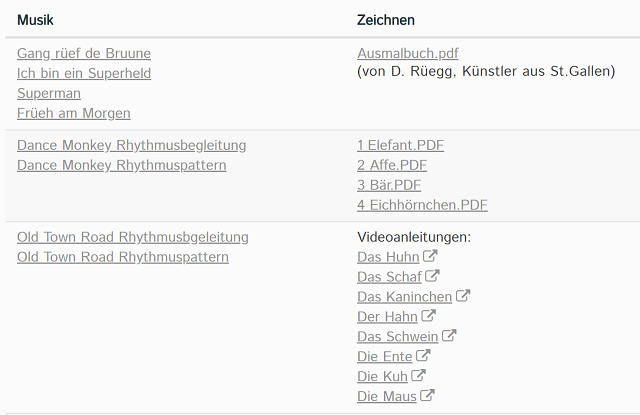Open 4 Eichhörnchen.PDF link
This screenshot has height=415, width=640.
click(422, 205)
